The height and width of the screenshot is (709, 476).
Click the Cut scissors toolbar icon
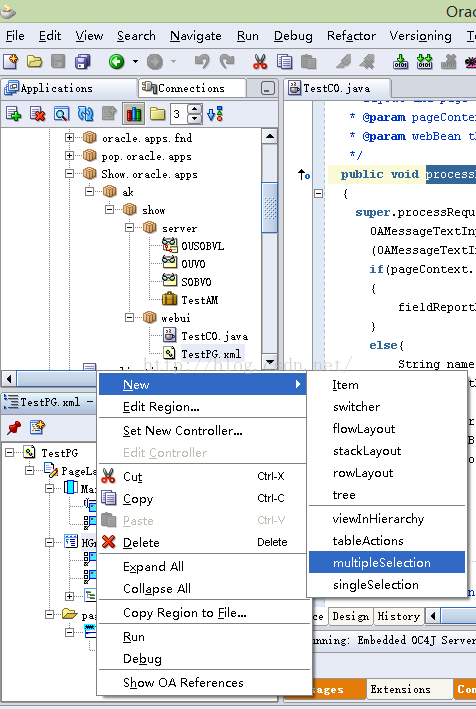(x=260, y=61)
